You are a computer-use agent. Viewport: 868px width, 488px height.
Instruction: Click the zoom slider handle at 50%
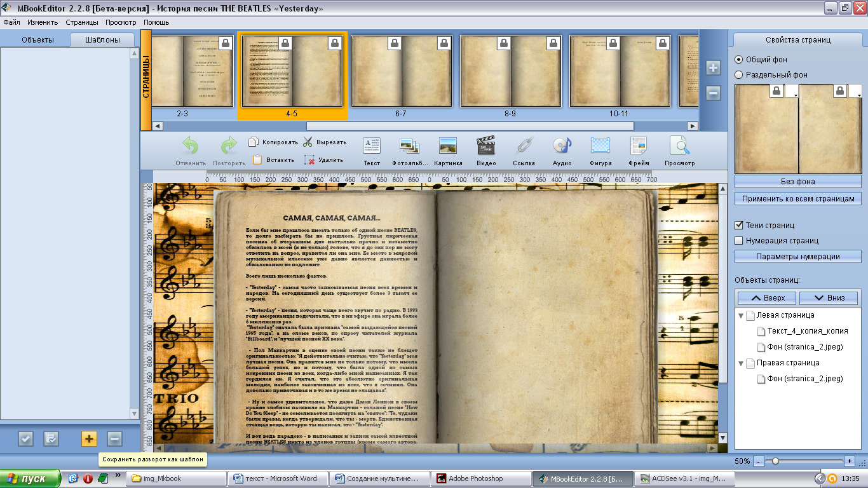[x=775, y=461]
